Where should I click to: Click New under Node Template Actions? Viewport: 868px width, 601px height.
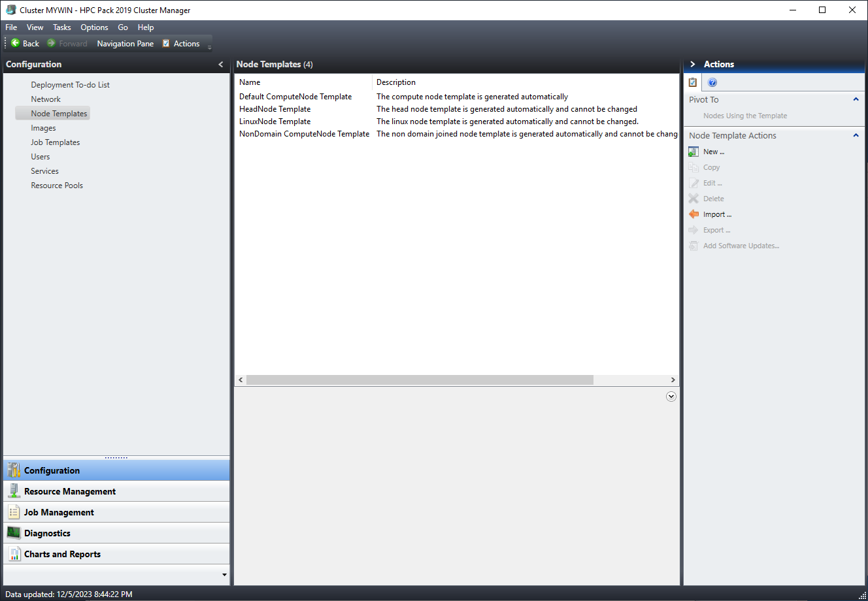pos(713,151)
